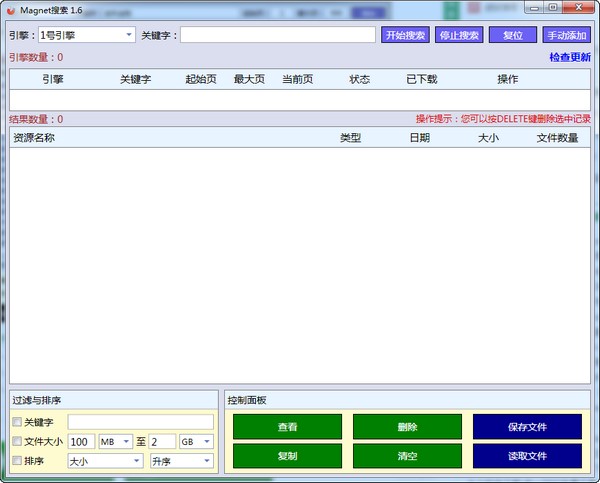Open the 检查更新 link
Viewport: 600px width, 483px height.
pos(569,57)
